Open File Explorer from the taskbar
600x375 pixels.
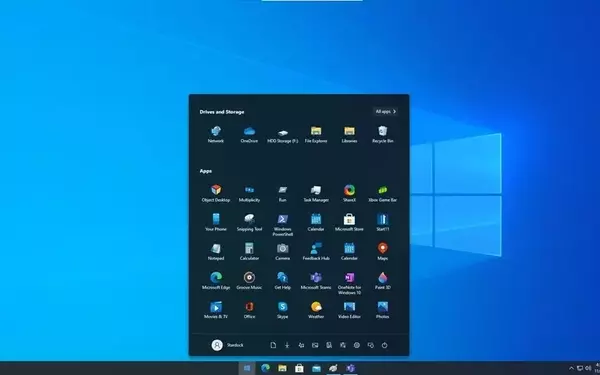282,368
